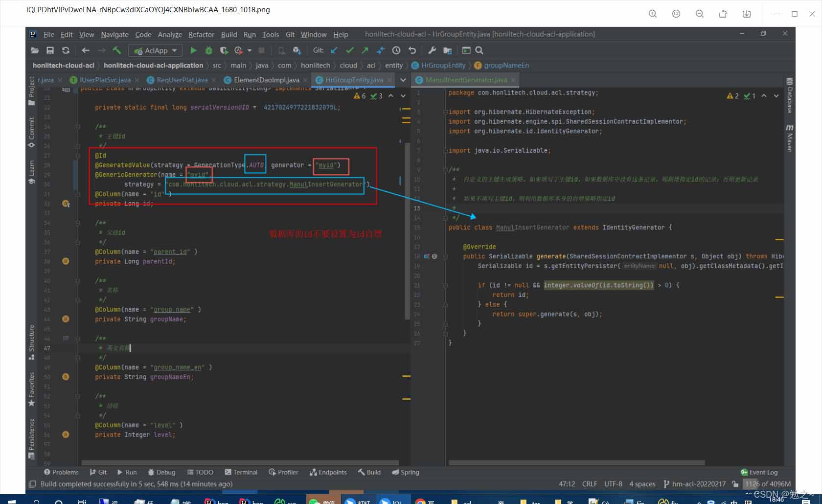Show hidden tabs via chevron after HrGroupEntity.java
822x504 pixels.
403,80
